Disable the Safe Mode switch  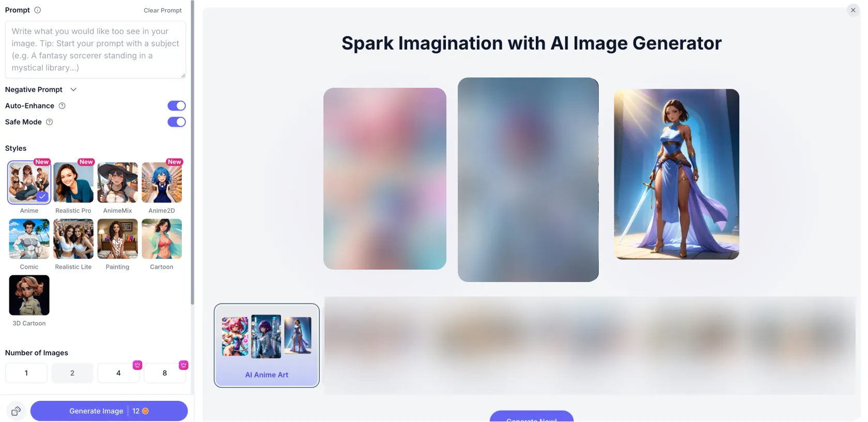pos(177,122)
